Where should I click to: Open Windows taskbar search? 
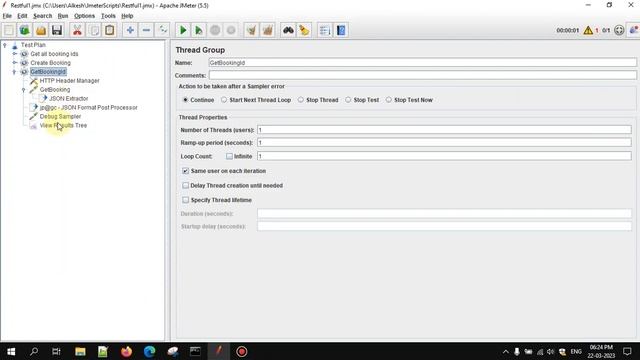tap(34, 351)
